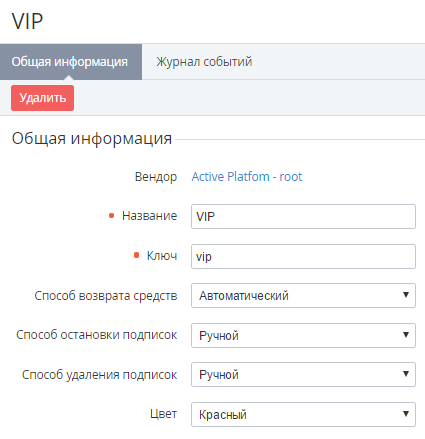
Task: Open the Цвет dropdown showing Красный
Action: coord(303,414)
